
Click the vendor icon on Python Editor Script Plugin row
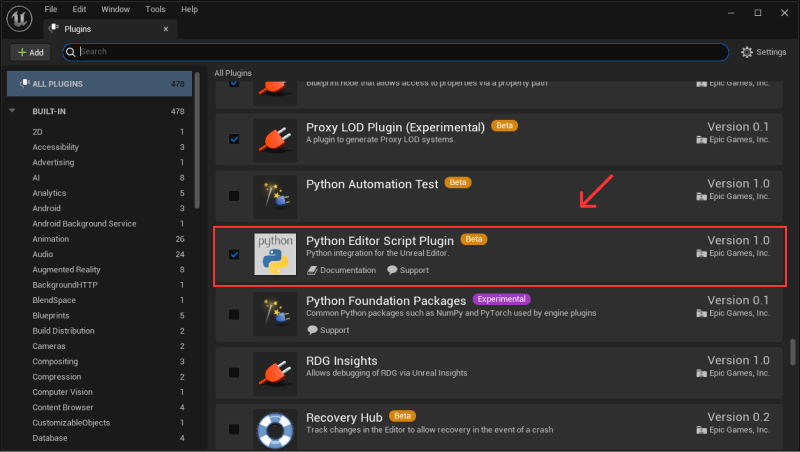(702, 254)
